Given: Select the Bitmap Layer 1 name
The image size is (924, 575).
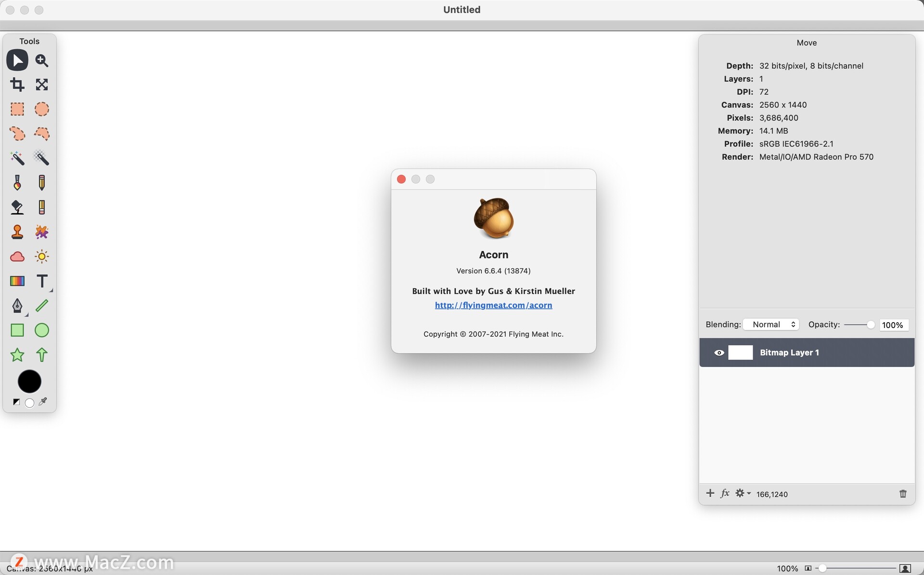Looking at the screenshot, I should pyautogui.click(x=789, y=353).
